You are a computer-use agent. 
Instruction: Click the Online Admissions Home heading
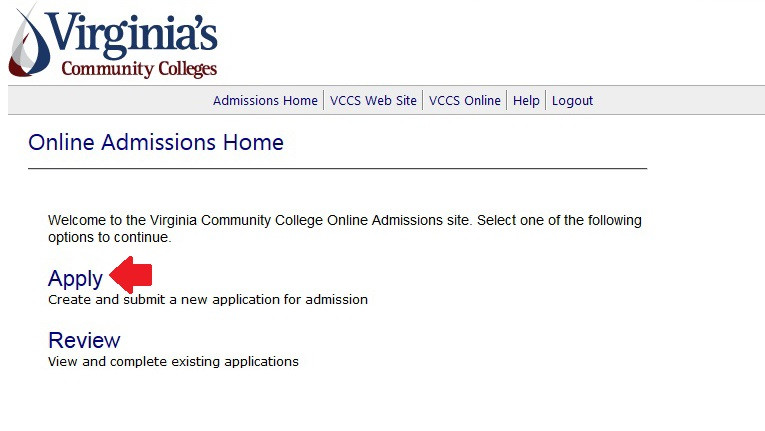tap(156, 142)
